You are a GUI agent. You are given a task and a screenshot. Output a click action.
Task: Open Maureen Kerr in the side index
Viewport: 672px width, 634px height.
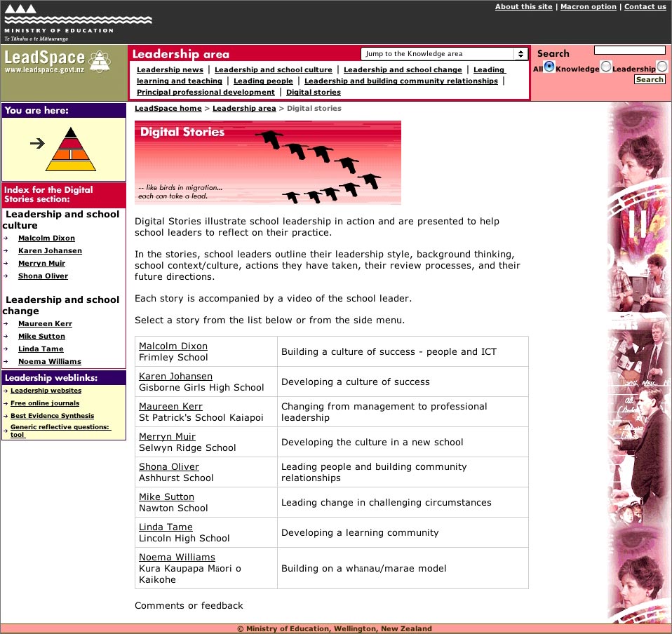coord(45,323)
